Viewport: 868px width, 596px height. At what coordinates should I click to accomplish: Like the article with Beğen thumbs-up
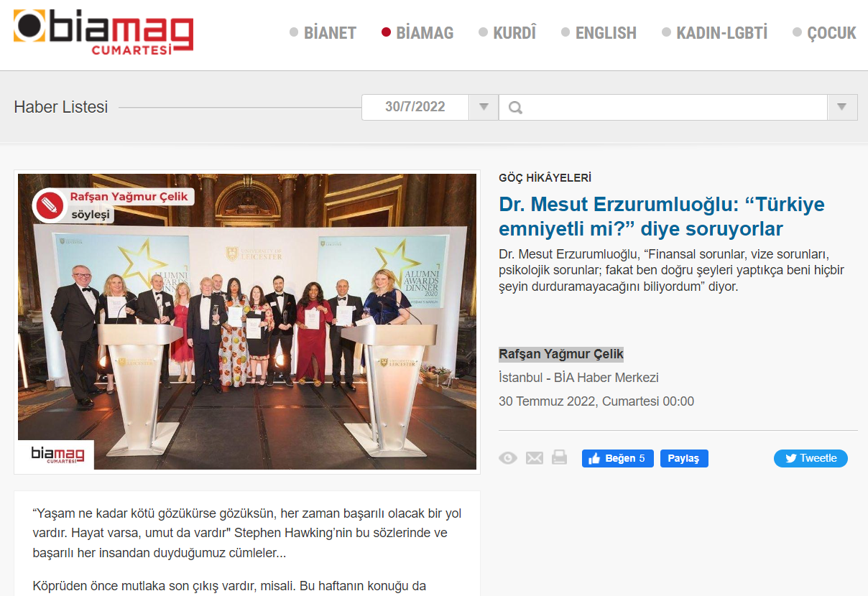pos(617,458)
